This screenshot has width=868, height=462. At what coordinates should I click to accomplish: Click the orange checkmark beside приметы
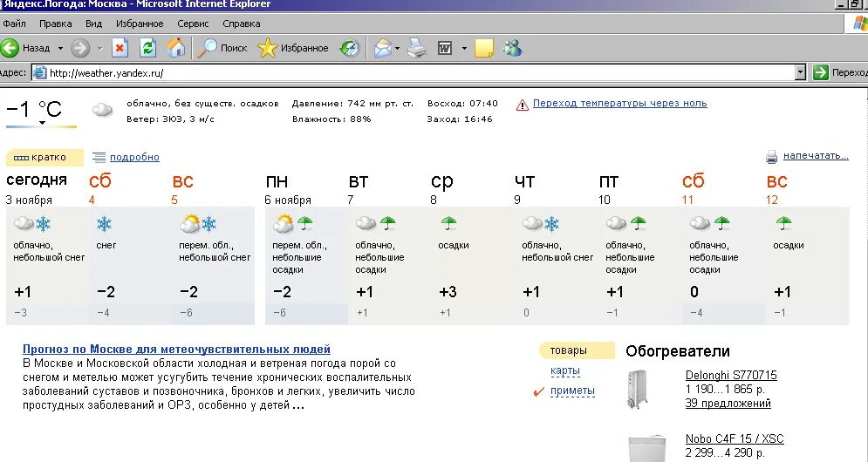[538, 391]
